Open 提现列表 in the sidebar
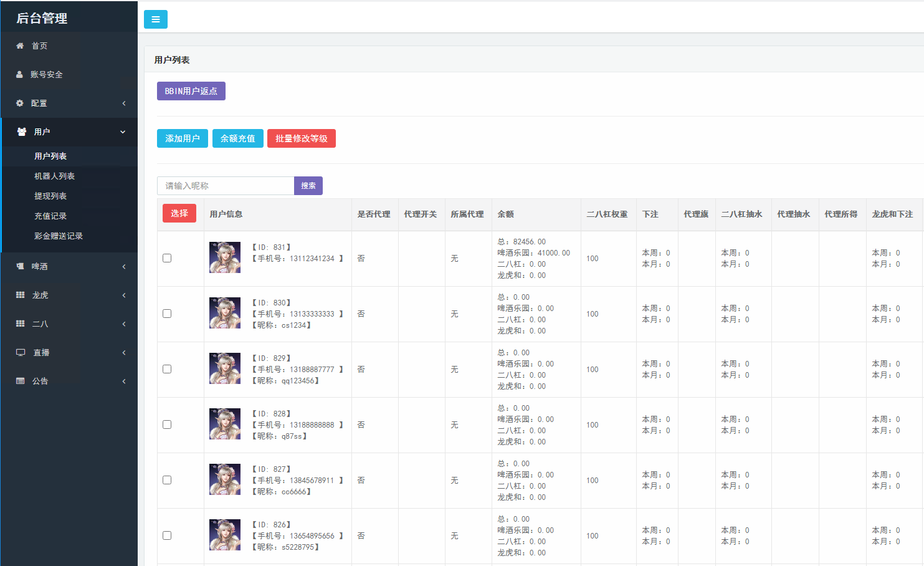This screenshot has height=566, width=924. (x=50, y=196)
